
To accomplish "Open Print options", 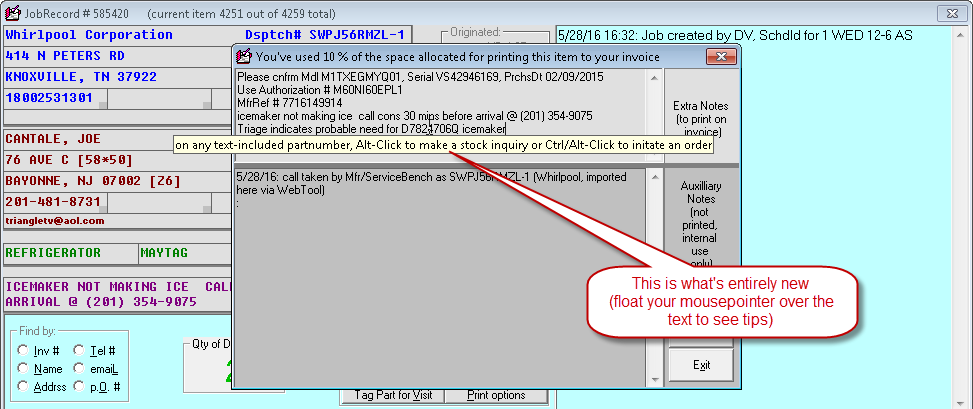I will click(x=496, y=395).
